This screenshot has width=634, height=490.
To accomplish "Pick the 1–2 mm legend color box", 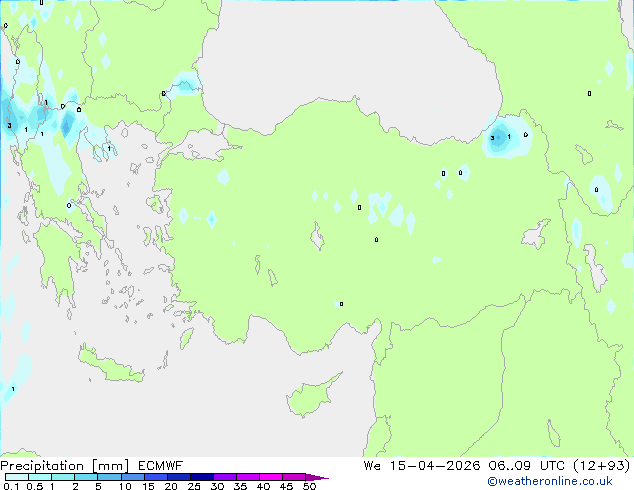I will [x=63, y=477].
